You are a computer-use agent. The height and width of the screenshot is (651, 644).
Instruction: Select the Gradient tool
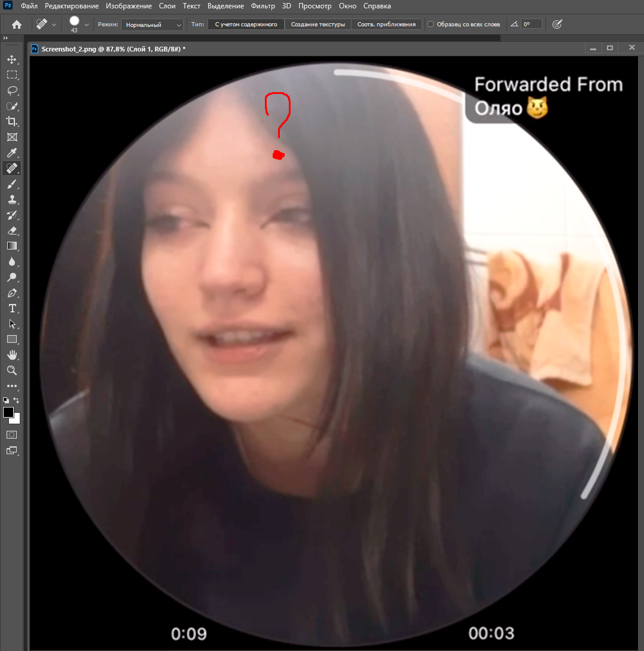[x=11, y=246]
